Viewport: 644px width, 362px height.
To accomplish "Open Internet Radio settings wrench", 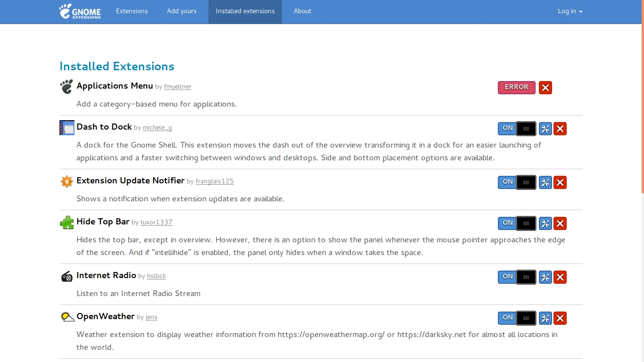I will [x=545, y=277].
